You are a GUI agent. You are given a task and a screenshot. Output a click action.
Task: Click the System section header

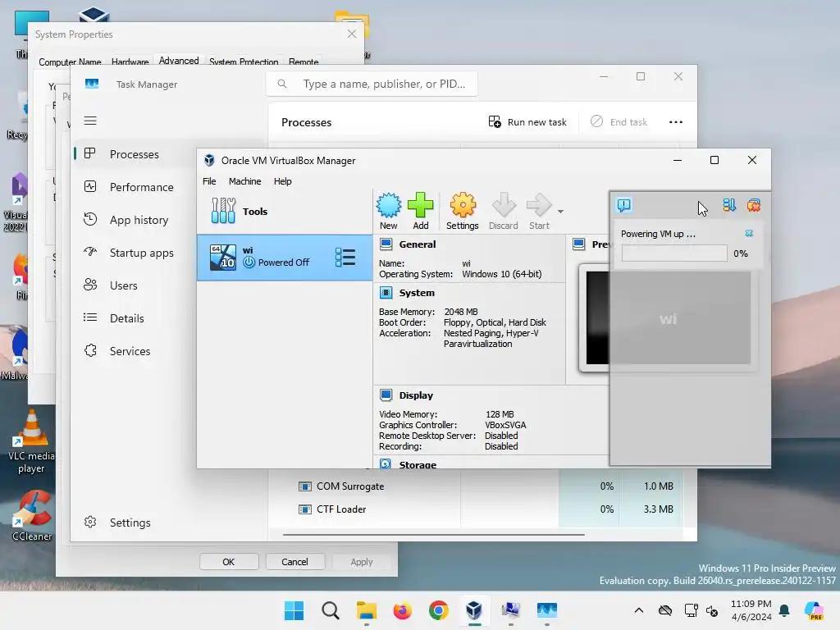(x=416, y=293)
